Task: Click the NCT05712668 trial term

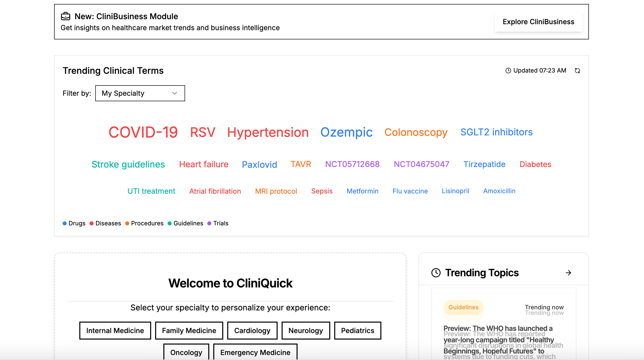Action: [x=352, y=164]
